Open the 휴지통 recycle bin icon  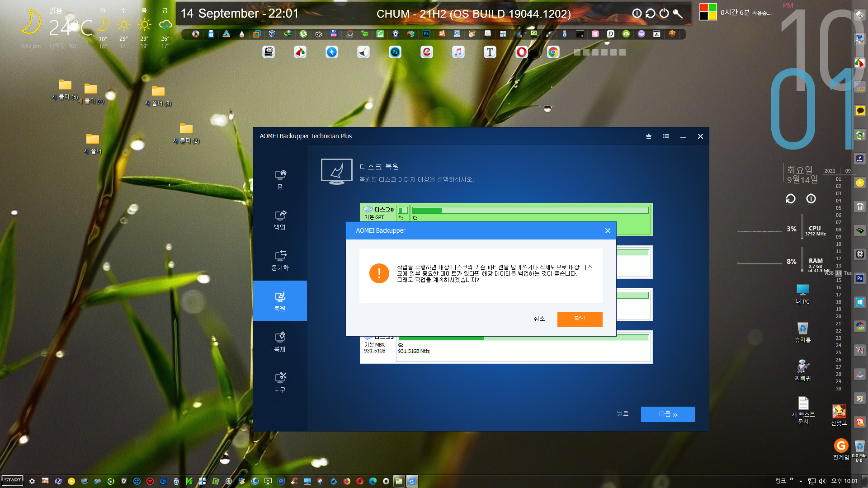point(802,332)
